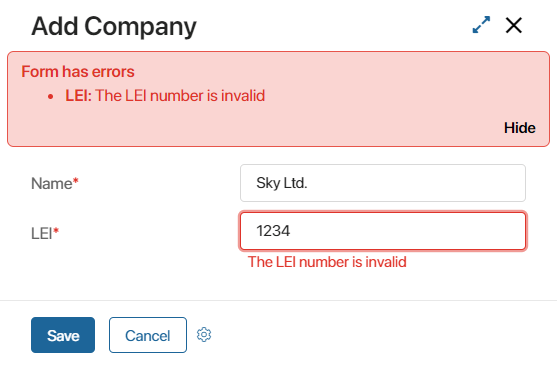557x369 pixels.
Task: Focus the Name field containing Sky Ltd.
Action: 383,183
